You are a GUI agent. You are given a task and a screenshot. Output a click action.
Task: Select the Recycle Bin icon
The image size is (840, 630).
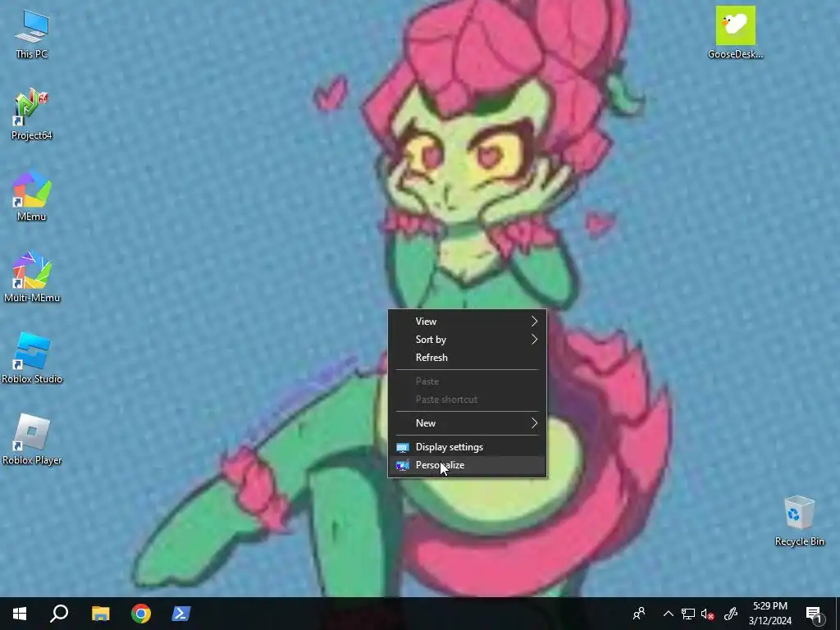[799, 521]
